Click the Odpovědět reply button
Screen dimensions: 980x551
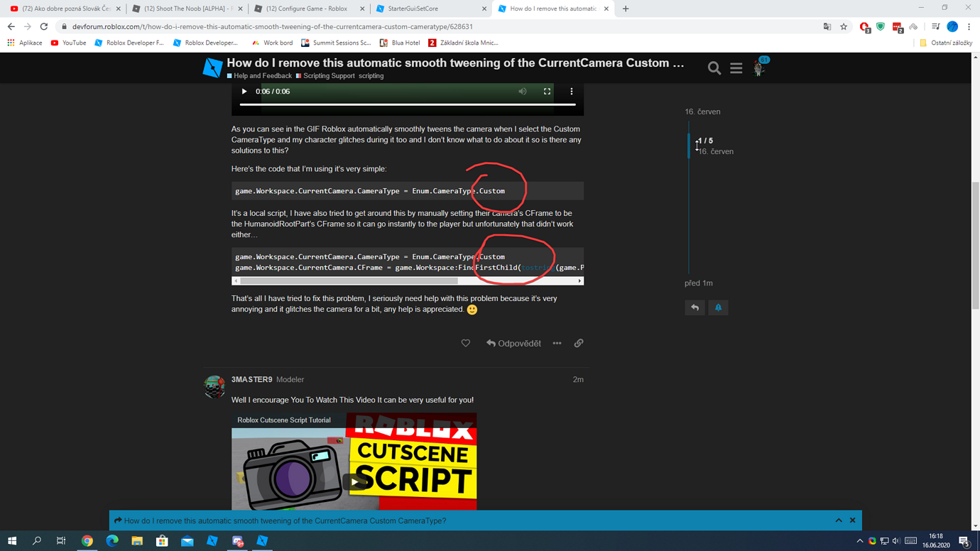click(513, 343)
